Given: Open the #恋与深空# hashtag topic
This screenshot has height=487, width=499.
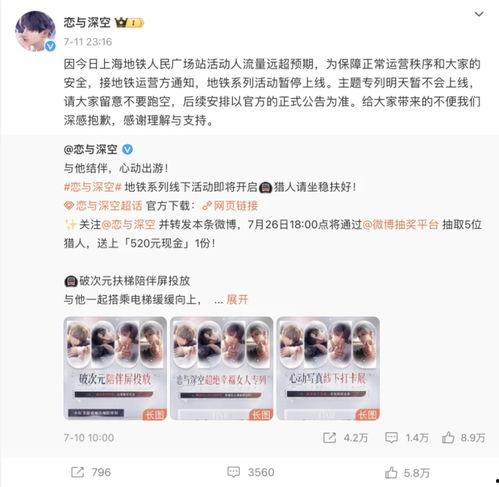Looking at the screenshot, I should 93,187.
